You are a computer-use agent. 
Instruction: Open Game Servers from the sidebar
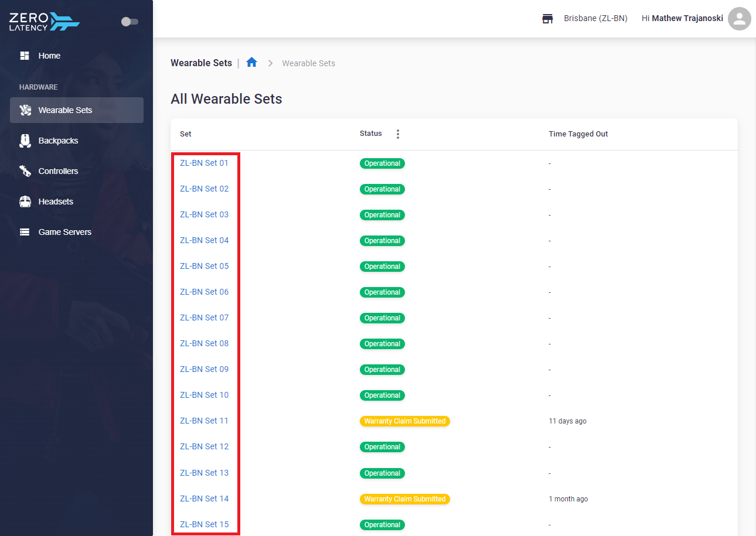click(76, 232)
